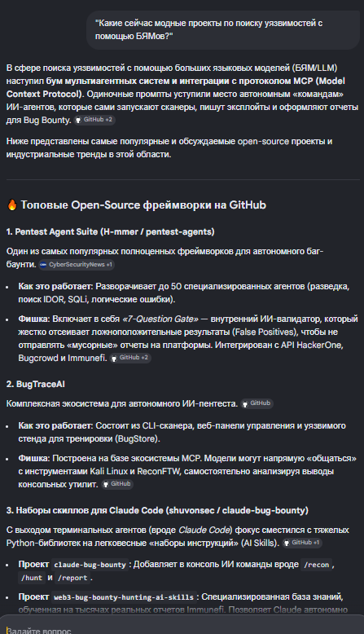Image resolution: width=364 pixels, height=634 pixels.
Task: Open the CyberSecurityNews +1 source chip
Action: click(77, 264)
